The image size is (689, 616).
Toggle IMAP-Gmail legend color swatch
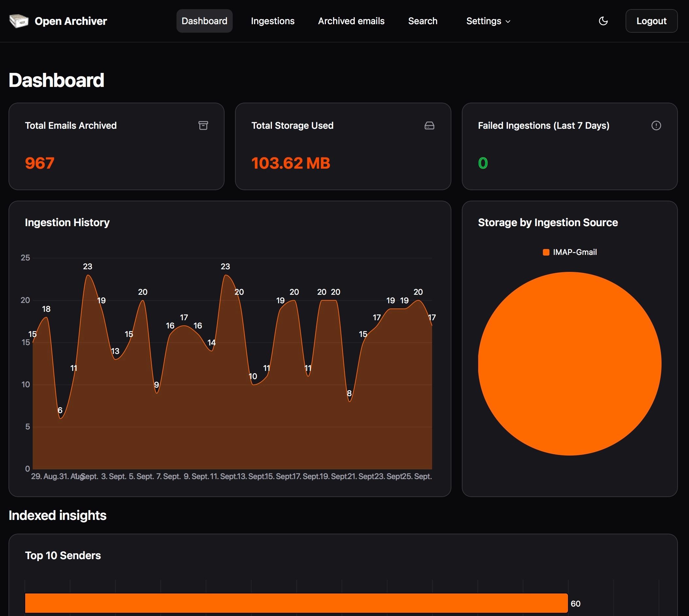click(x=546, y=252)
